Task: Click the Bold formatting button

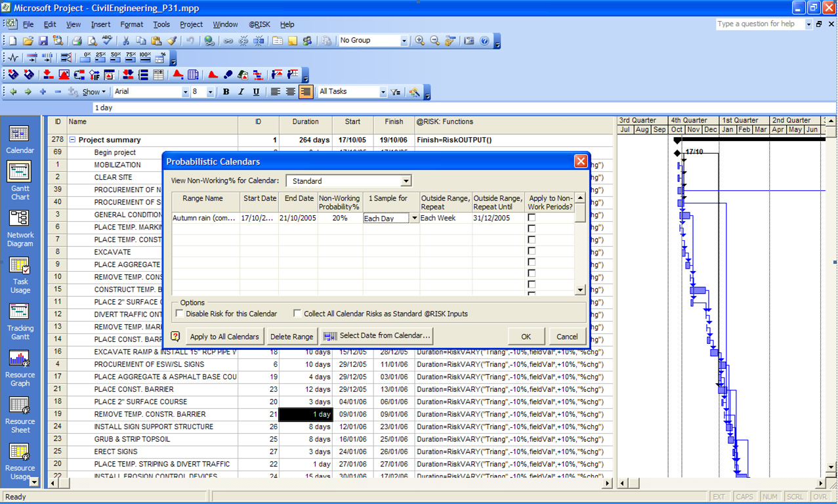Action: 226,92
